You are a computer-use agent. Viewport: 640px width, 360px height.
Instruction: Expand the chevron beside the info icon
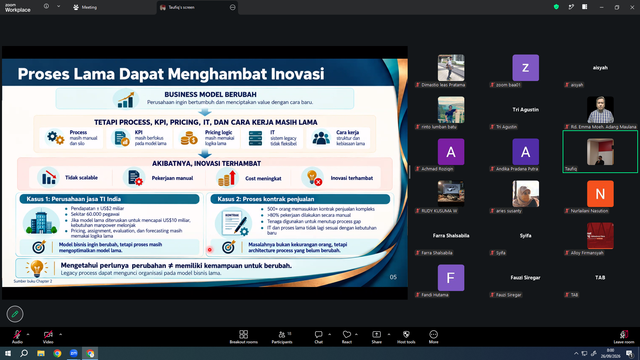click(x=58, y=7)
